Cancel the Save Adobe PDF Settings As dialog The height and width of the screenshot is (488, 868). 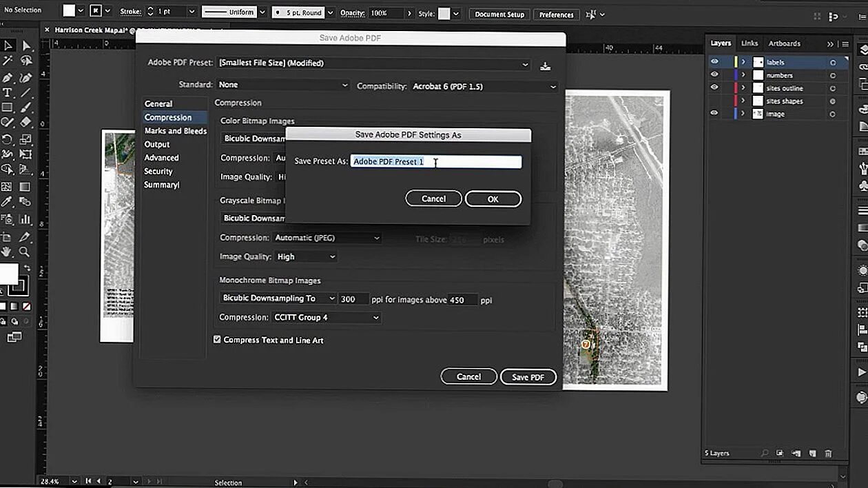(x=433, y=199)
